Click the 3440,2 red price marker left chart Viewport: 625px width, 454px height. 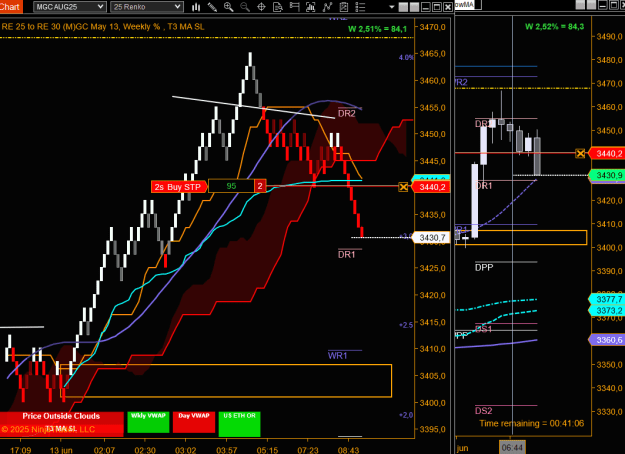(431, 187)
